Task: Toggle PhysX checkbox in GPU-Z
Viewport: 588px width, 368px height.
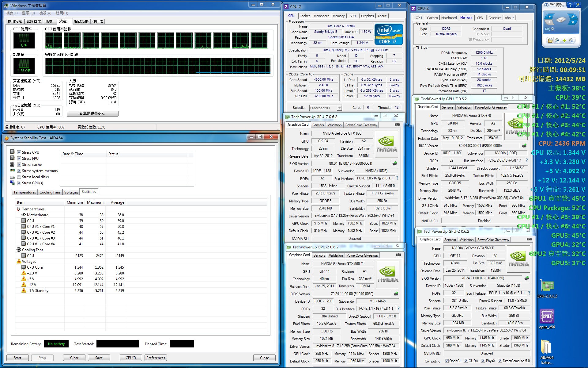Action: [483, 361]
